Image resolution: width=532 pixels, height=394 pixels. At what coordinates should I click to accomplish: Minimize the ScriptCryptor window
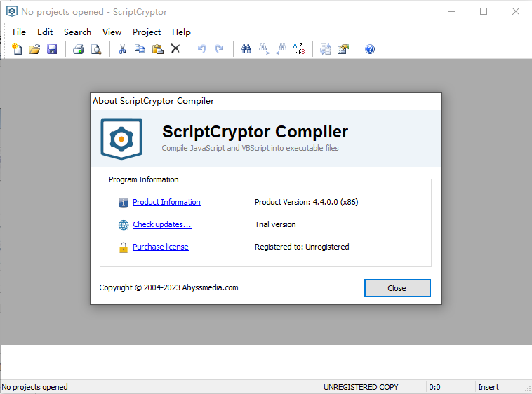(x=452, y=11)
